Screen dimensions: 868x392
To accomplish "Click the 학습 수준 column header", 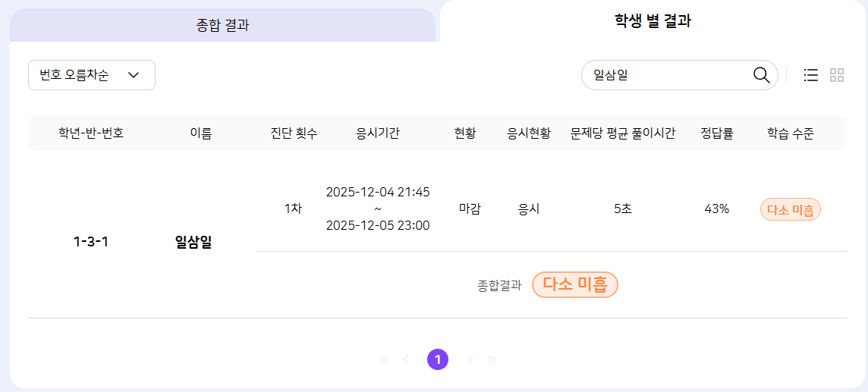I will [x=790, y=133].
